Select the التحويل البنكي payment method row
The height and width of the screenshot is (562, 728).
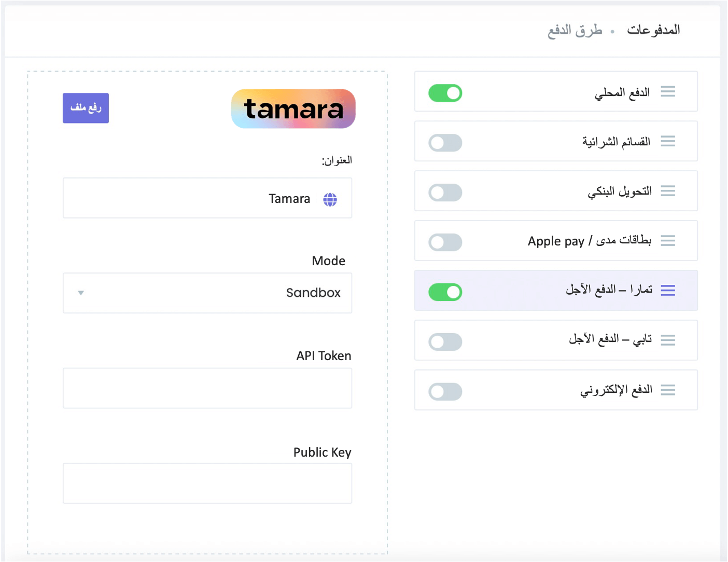click(x=556, y=191)
